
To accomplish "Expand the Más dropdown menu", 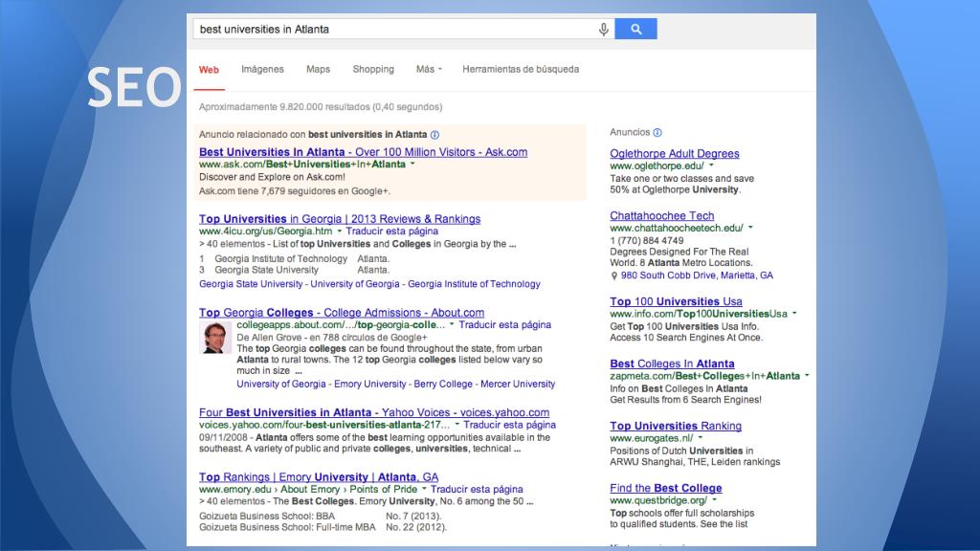I will (x=429, y=69).
